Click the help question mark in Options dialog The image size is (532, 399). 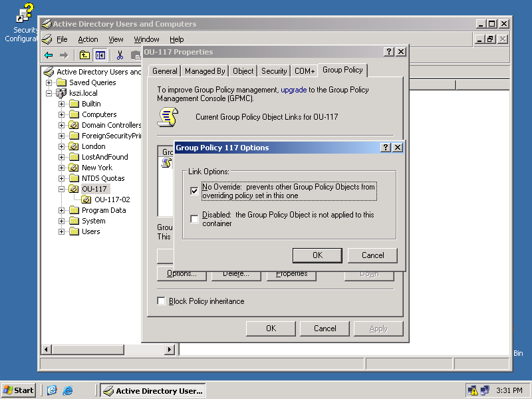tap(385, 148)
